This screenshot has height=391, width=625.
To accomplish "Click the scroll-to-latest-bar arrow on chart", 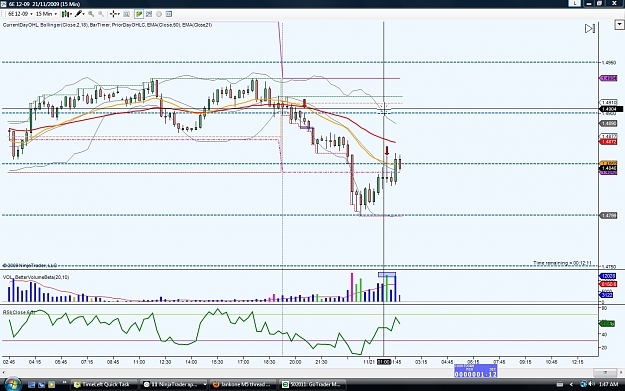I will pyautogui.click(x=590, y=29).
